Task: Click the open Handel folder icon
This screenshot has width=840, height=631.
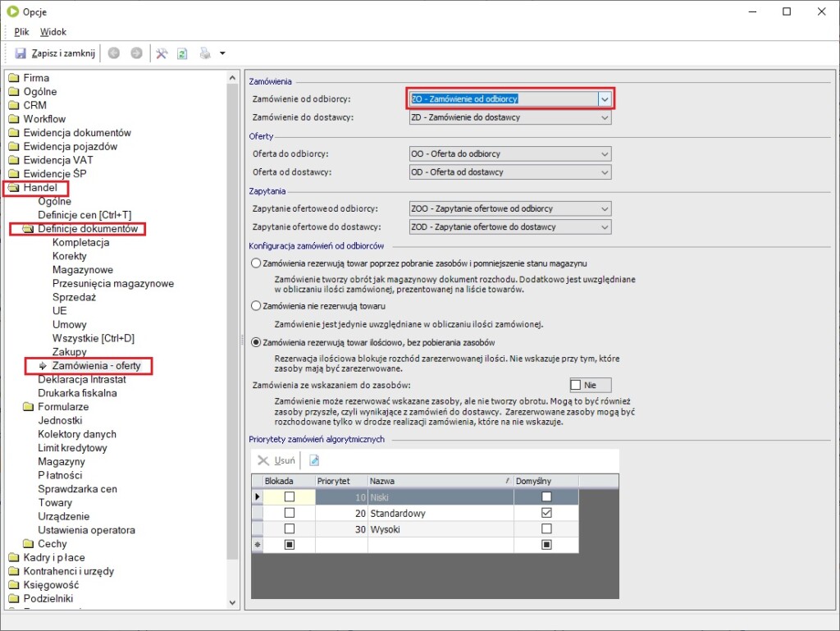Action: coord(14,187)
